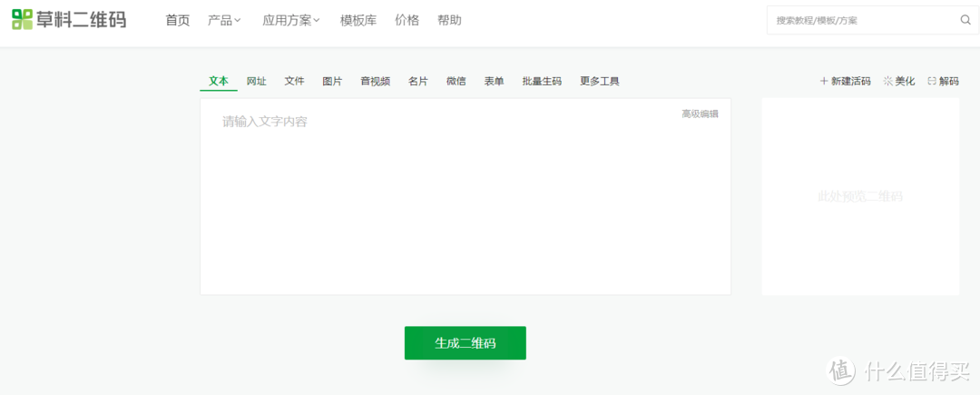Open the 高级编辑 advanced editor link
Viewport: 980px width, 395px height.
click(x=700, y=114)
